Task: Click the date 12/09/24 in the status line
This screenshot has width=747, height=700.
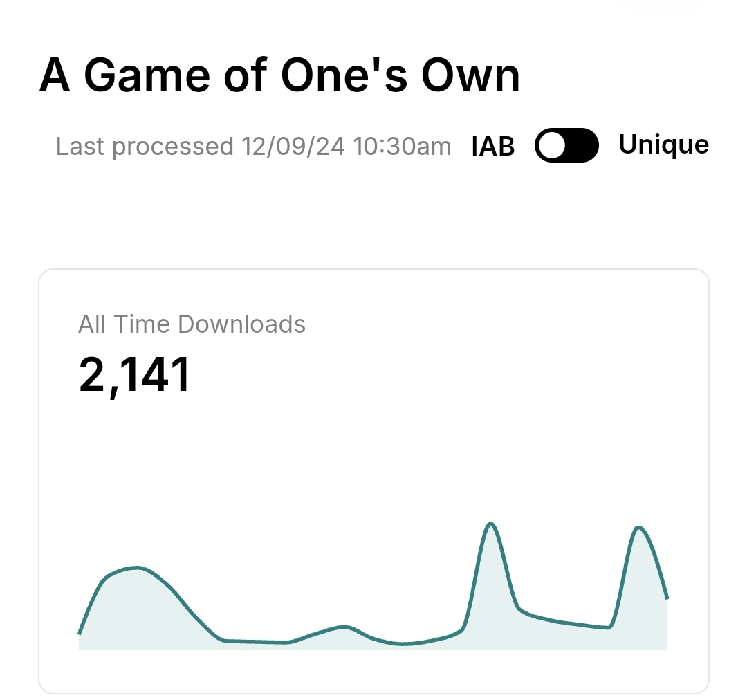Action: 293,147
